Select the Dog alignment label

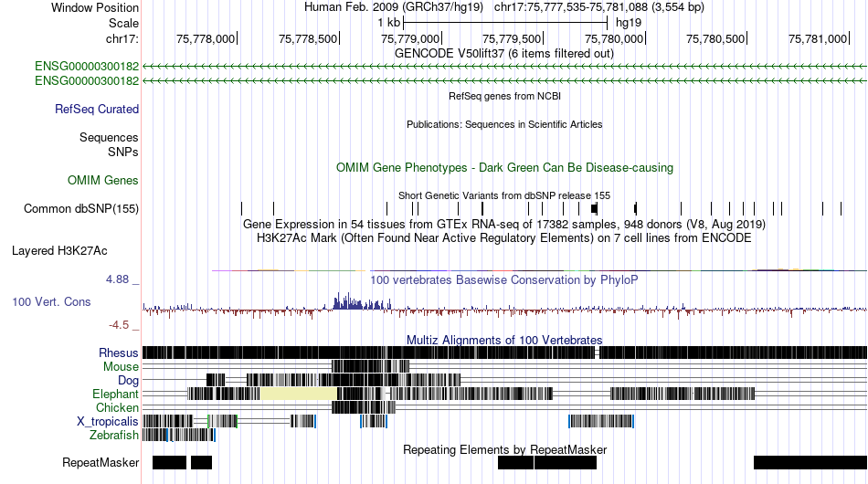point(128,380)
